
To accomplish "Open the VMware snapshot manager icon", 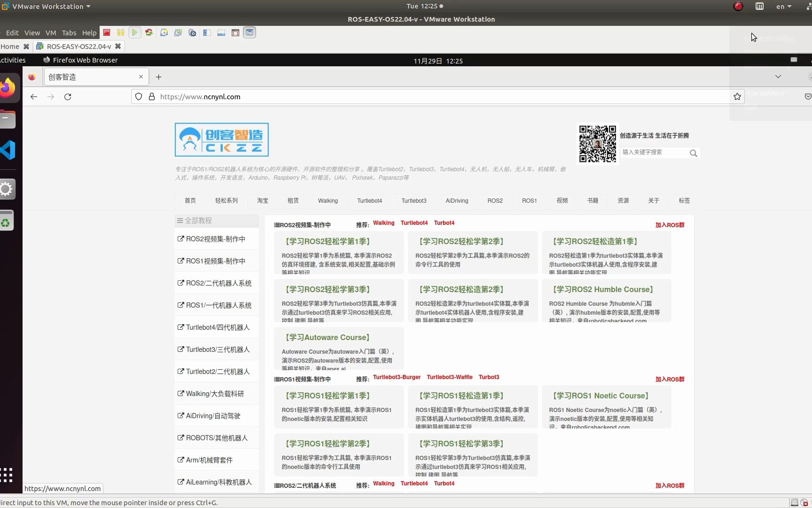I will click(x=192, y=32).
